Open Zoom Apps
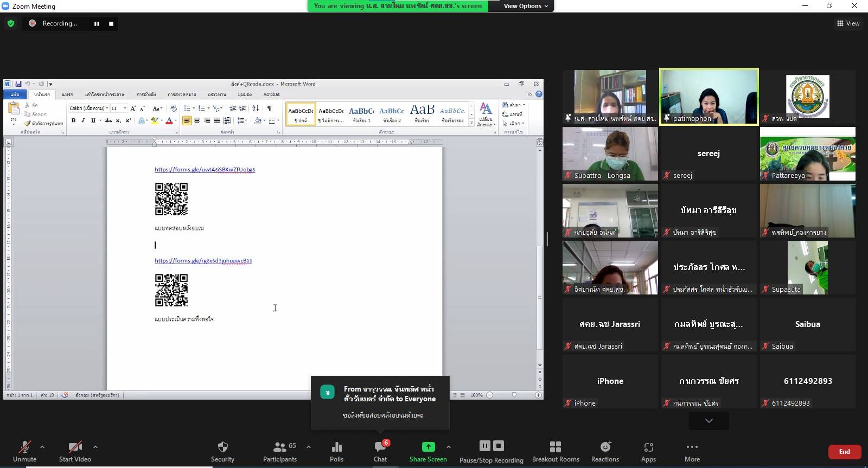Screen dimensions: 868x468 tap(648, 452)
